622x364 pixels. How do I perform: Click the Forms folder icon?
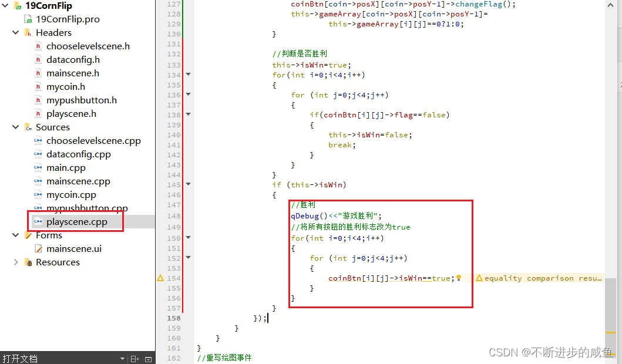point(28,235)
